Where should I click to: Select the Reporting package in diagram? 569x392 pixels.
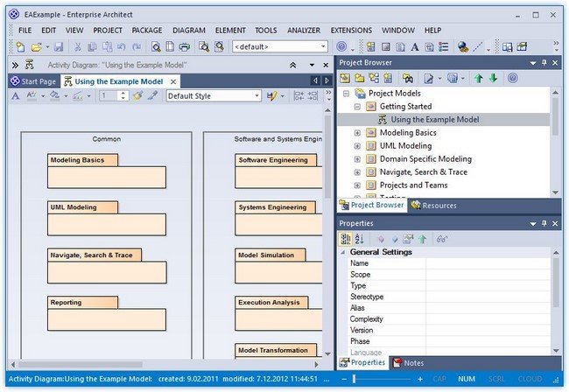pos(106,313)
